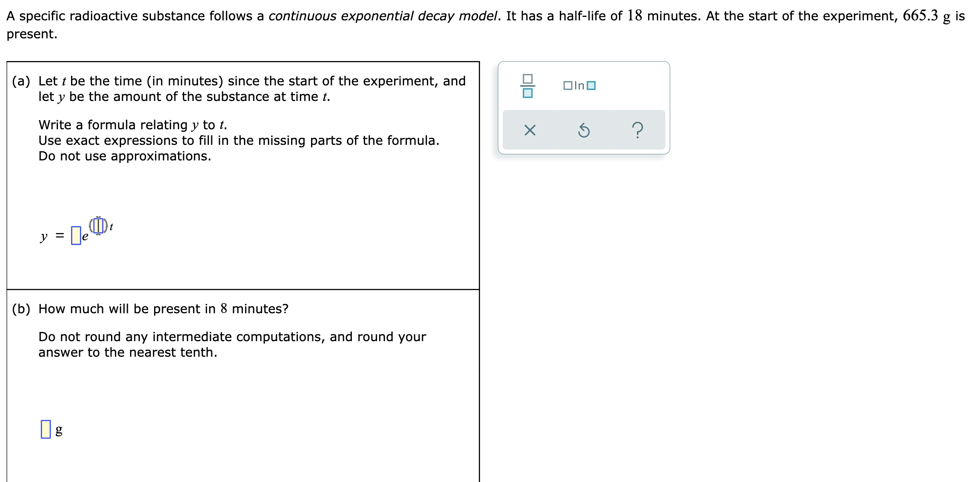Click the X clear-entry icon
This screenshot has width=980, height=482.
530,130
